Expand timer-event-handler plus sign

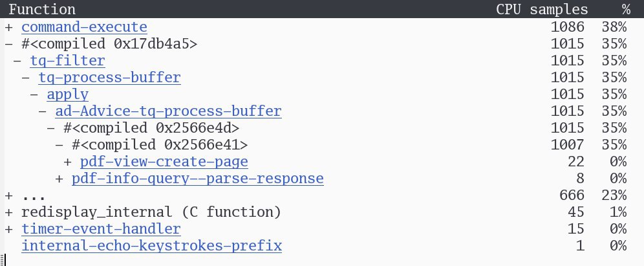[9, 229]
